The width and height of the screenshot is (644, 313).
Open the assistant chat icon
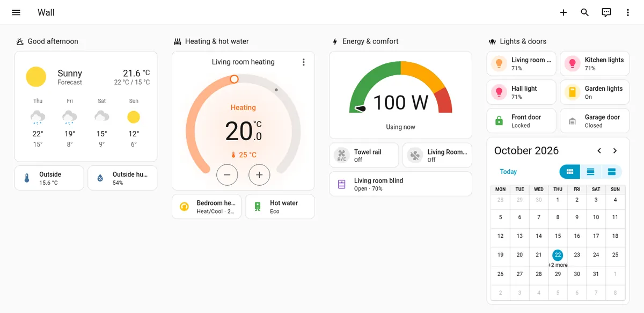tap(606, 12)
